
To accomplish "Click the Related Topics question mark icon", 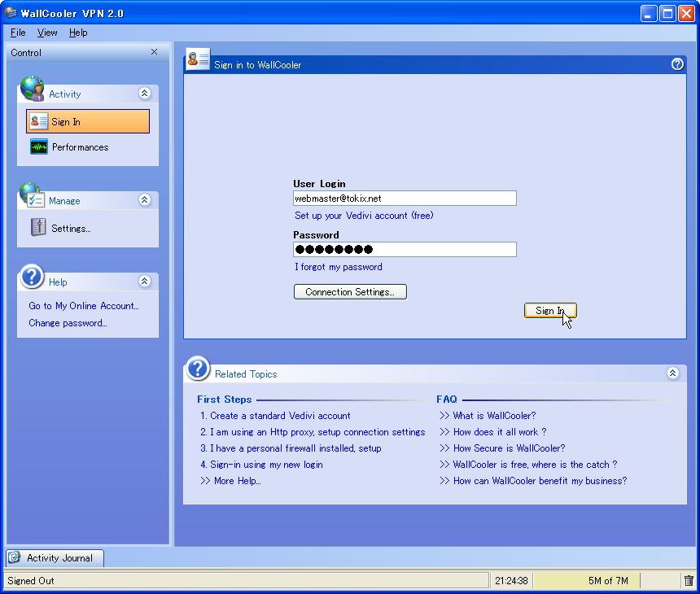I will pyautogui.click(x=198, y=369).
